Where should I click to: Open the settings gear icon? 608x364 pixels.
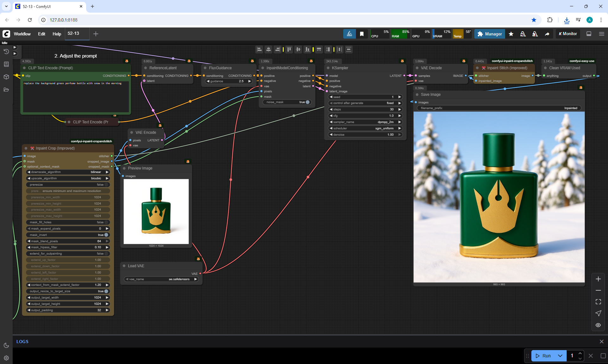click(6, 358)
